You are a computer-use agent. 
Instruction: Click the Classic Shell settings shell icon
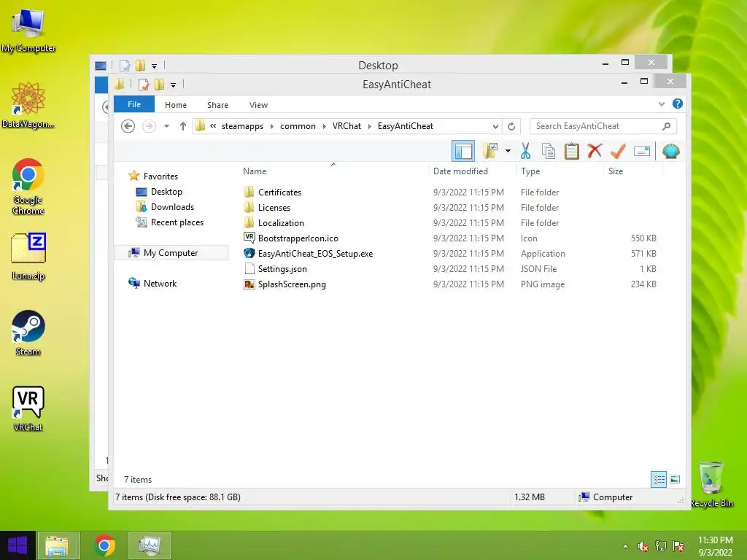[x=671, y=152]
